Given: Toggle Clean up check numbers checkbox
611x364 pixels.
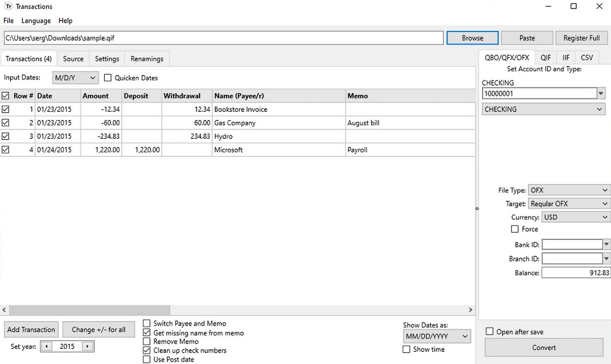Looking at the screenshot, I should coord(147,350).
